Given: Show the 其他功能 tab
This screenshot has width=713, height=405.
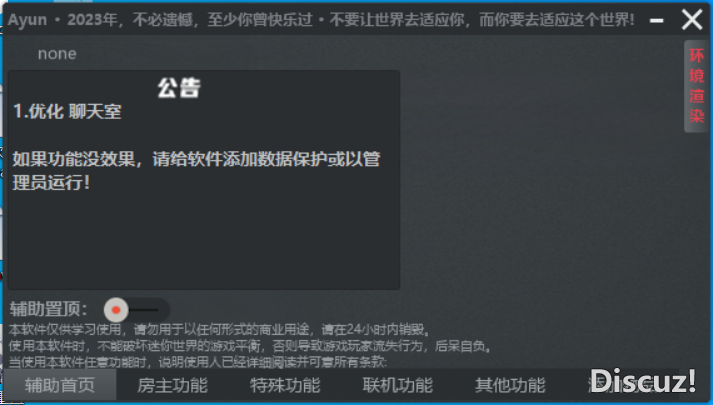Looking at the screenshot, I should pos(510,385).
